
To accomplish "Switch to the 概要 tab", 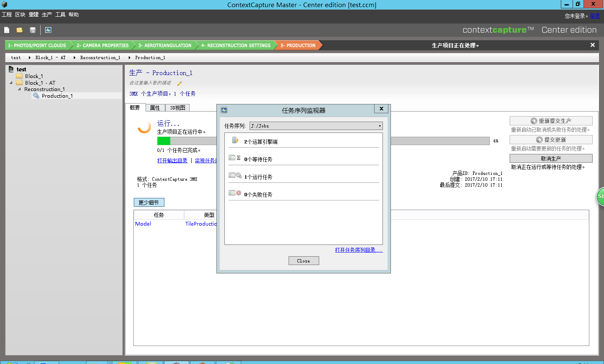I will pos(135,108).
